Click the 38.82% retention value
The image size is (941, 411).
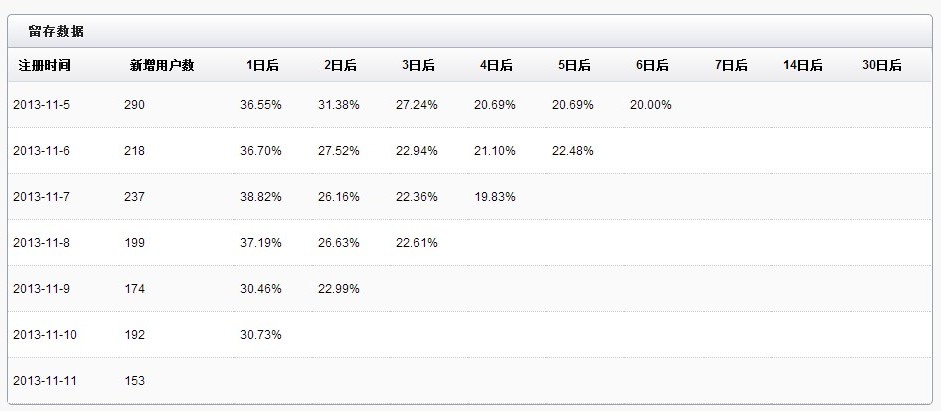tap(261, 197)
